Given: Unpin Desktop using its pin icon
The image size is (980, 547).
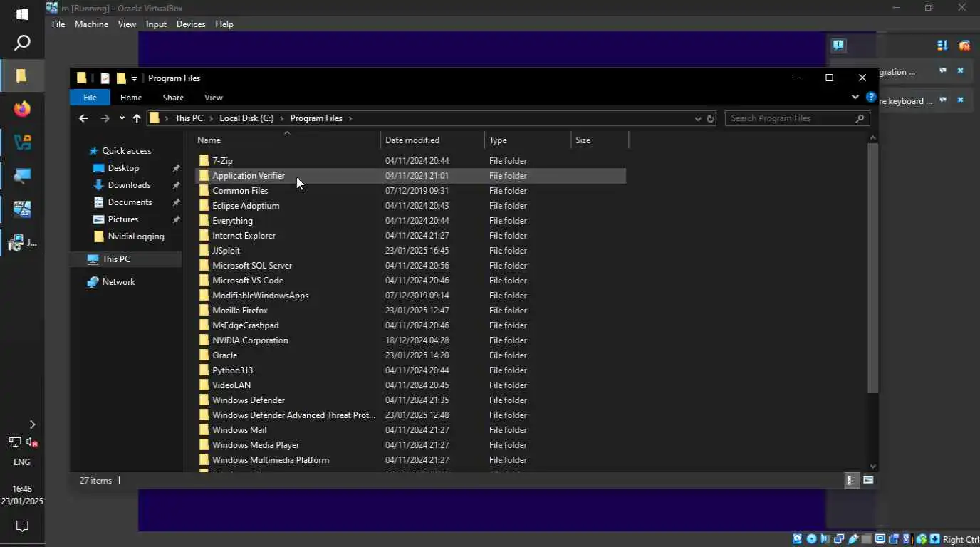Looking at the screenshot, I should click(x=176, y=168).
